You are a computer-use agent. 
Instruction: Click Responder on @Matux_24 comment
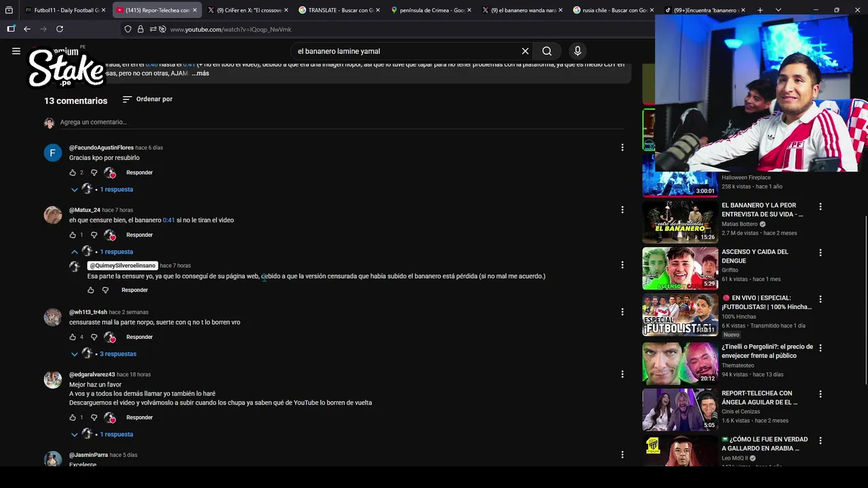point(139,235)
